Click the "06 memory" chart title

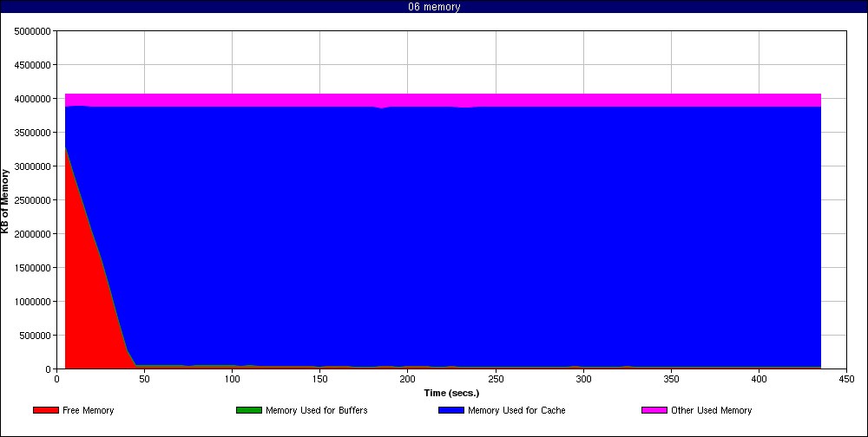(434, 7)
